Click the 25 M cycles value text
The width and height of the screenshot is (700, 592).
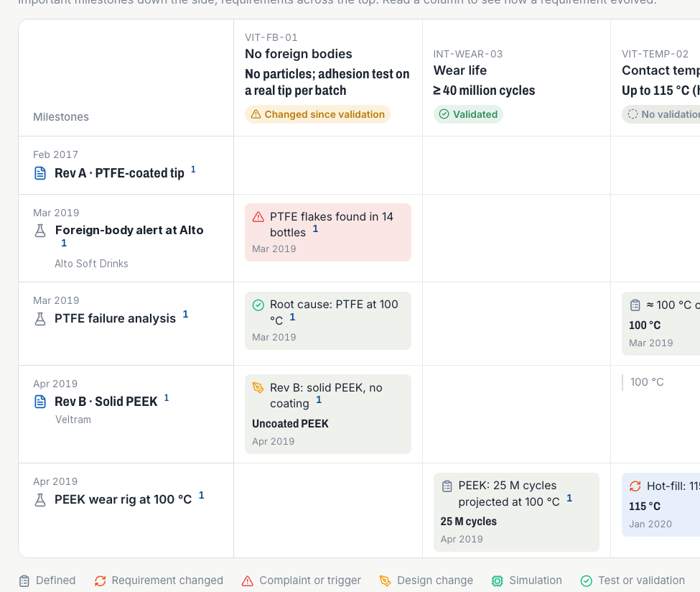pos(468,522)
